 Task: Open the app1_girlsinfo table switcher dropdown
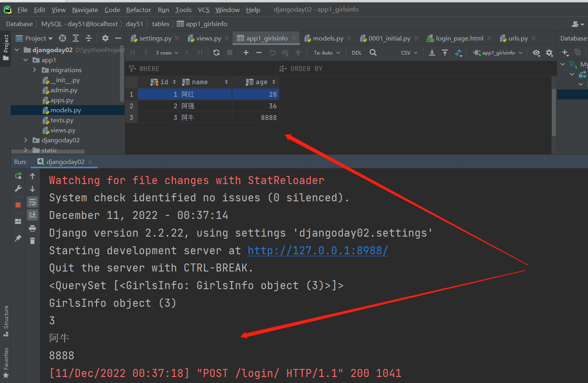point(498,53)
